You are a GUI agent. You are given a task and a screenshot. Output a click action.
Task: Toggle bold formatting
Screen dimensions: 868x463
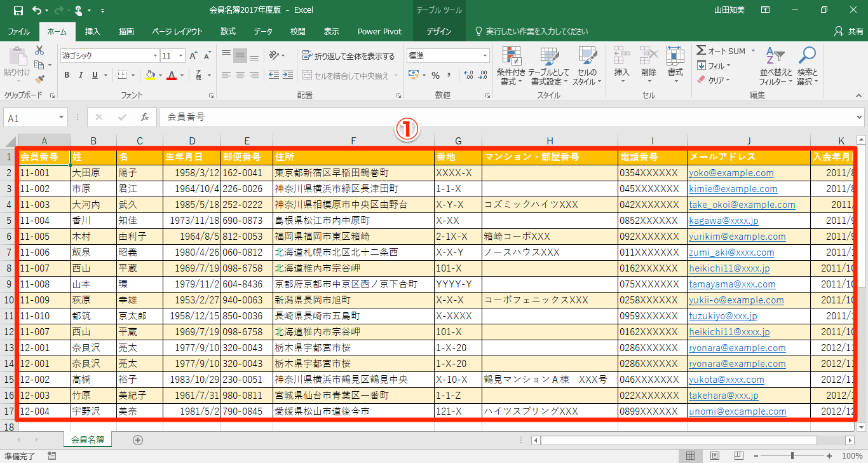67,75
